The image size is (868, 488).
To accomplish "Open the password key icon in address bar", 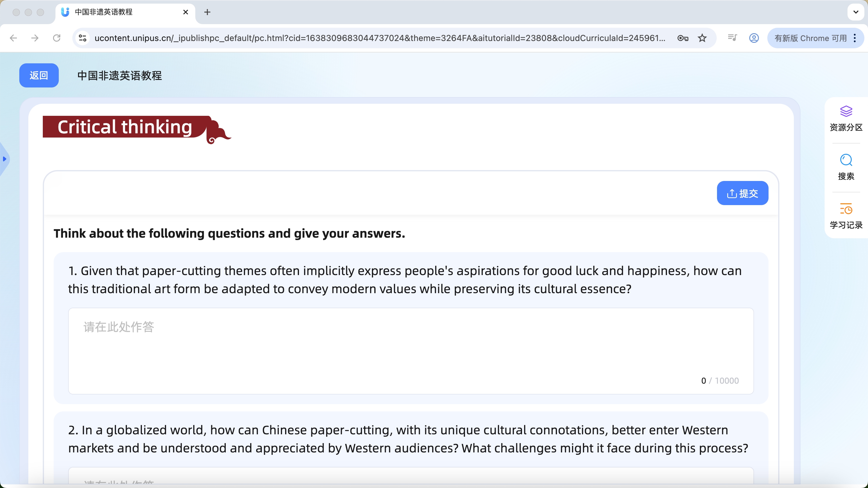I will click(682, 38).
